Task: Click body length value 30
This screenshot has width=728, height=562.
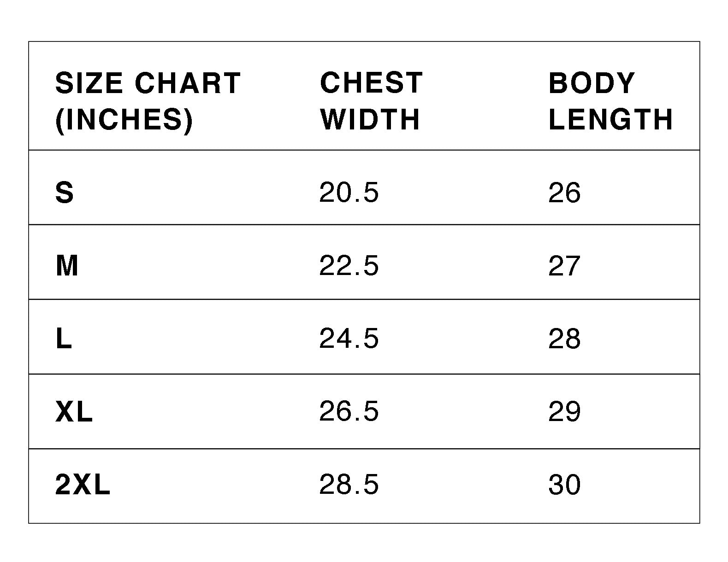Action: pyautogui.click(x=564, y=485)
